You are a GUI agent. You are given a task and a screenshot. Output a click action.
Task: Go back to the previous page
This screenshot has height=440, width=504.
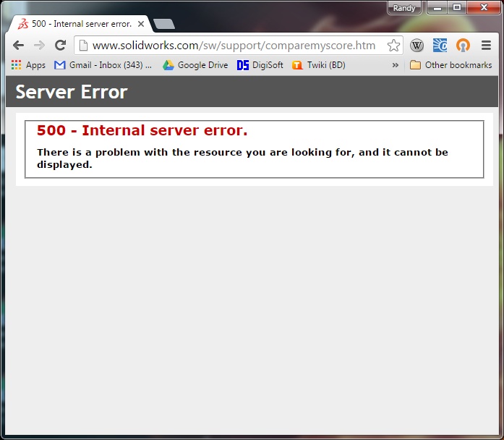[x=19, y=46]
